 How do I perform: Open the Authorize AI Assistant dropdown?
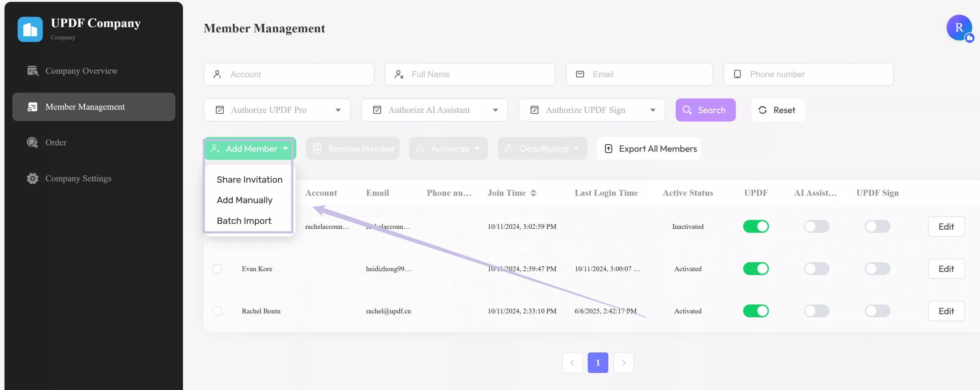(434, 110)
